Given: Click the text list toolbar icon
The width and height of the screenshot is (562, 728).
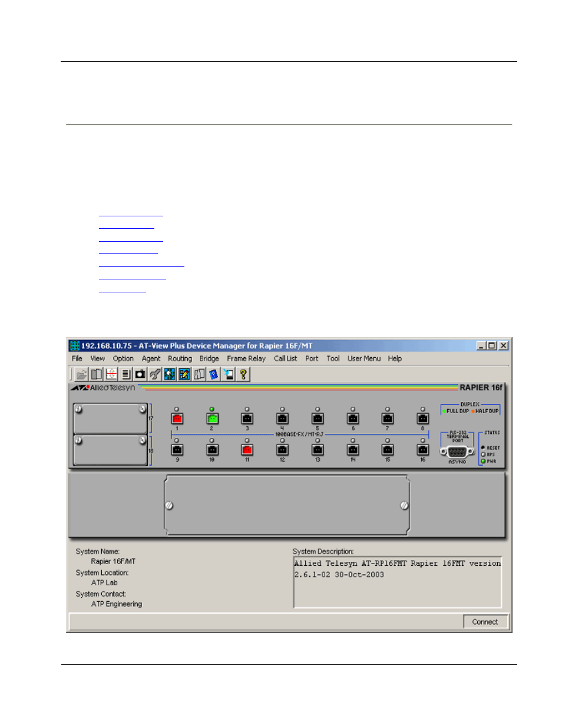Looking at the screenshot, I should (126, 374).
